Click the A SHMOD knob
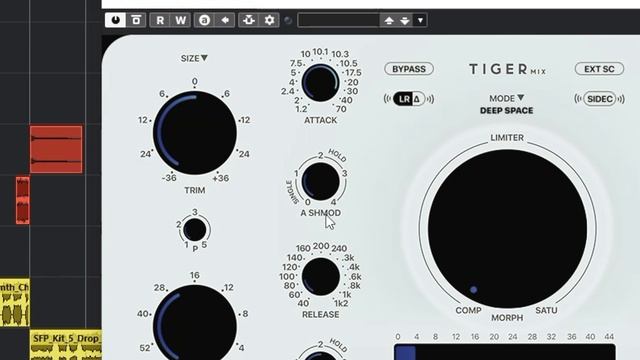 click(x=320, y=181)
